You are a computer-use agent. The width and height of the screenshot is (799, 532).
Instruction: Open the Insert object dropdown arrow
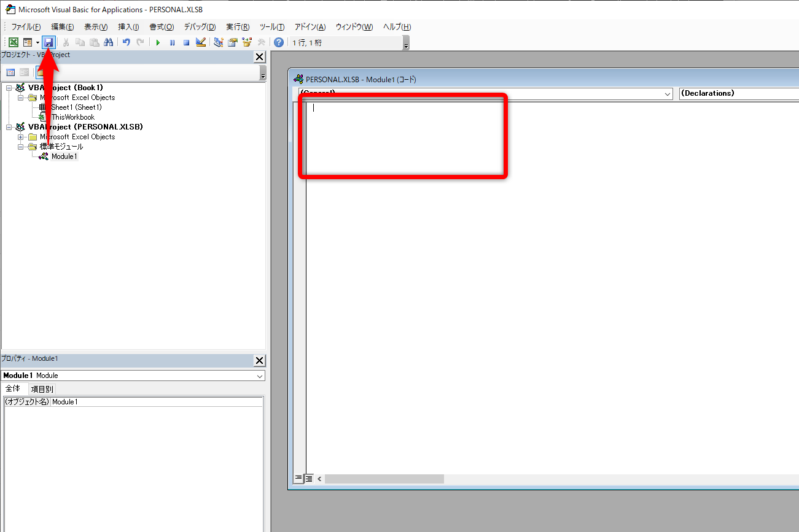pos(37,42)
